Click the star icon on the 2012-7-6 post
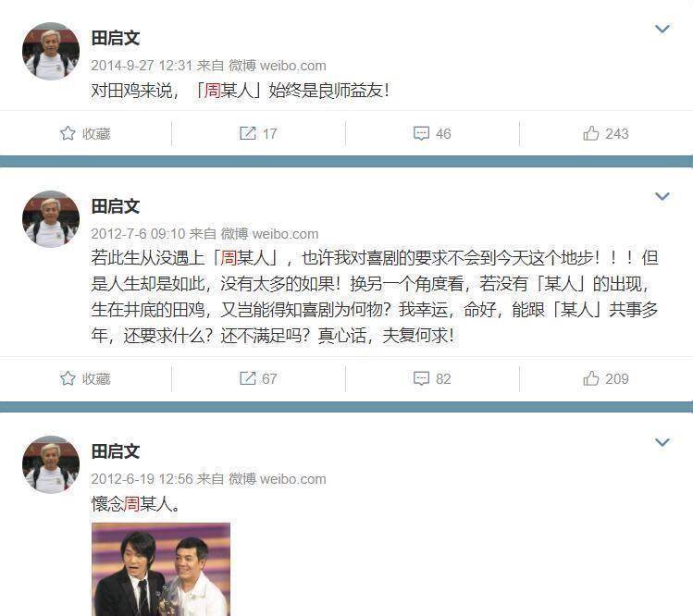The image size is (693, 616). tap(68, 378)
